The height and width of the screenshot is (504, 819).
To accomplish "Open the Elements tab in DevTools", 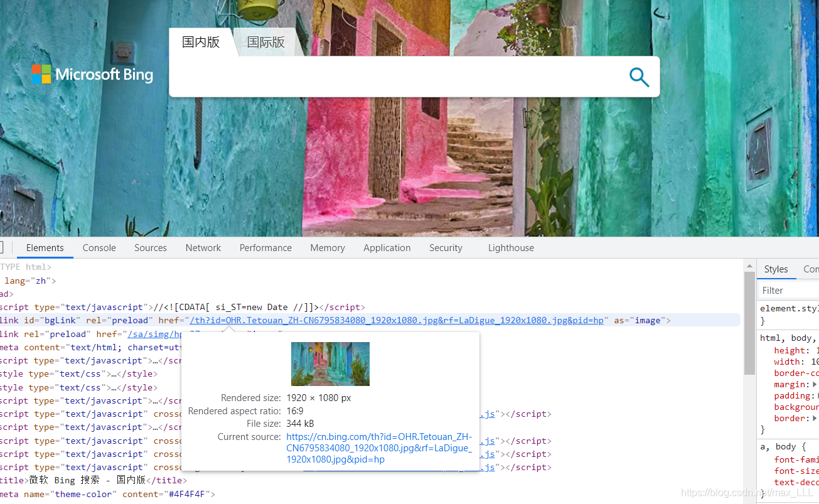I will (45, 248).
